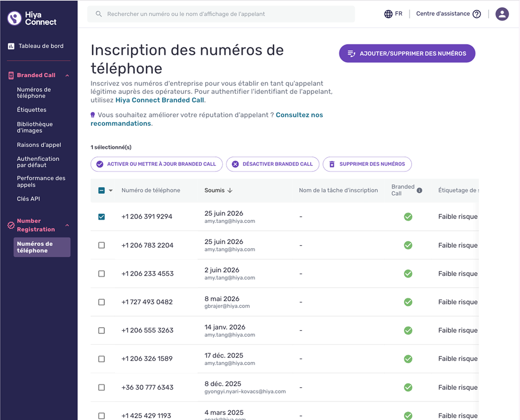The image size is (520, 420).
Task: Focus the number search field
Action: (221, 14)
